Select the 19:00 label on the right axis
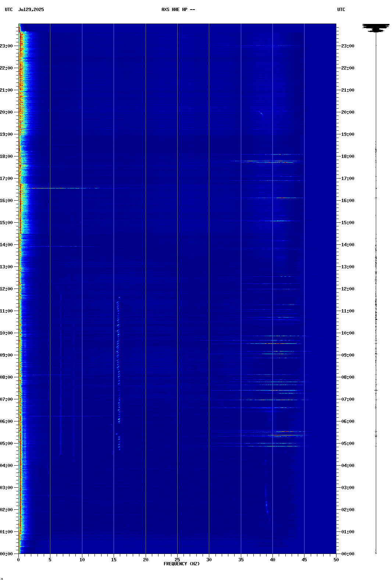392x583 pixels. (348, 134)
